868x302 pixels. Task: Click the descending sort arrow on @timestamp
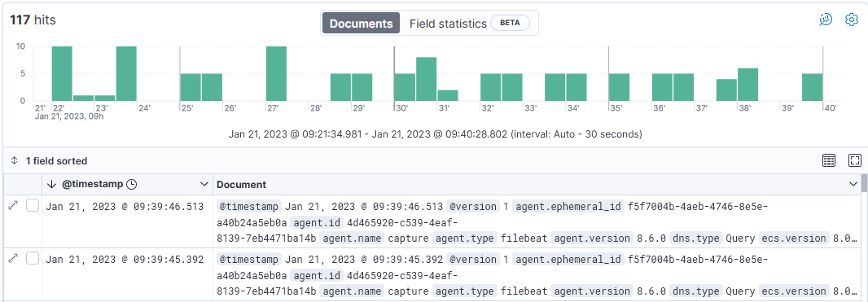[x=52, y=184]
